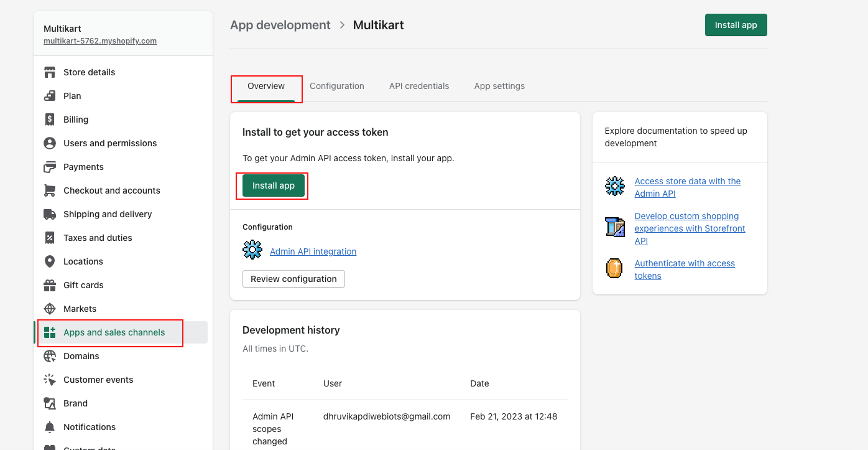Click the access tokens coin icon
This screenshot has height=450, width=868.
point(614,268)
